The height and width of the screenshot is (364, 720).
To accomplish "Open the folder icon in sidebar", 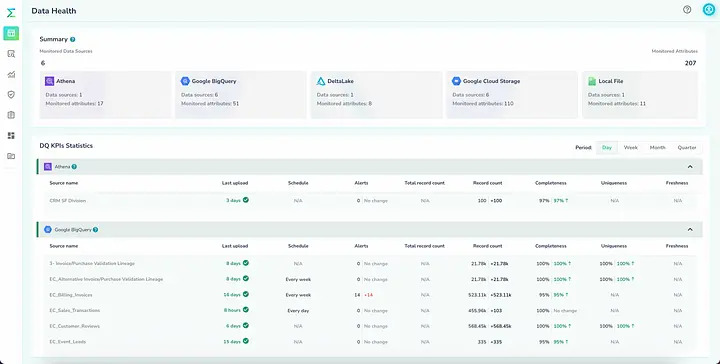I will [x=11, y=156].
